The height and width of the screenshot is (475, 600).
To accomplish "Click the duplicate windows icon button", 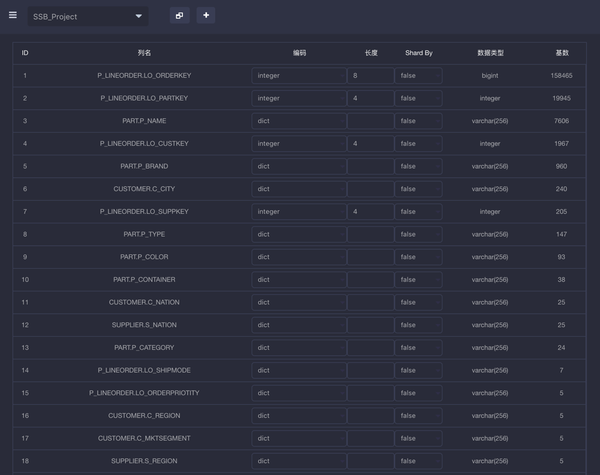I will [179, 16].
